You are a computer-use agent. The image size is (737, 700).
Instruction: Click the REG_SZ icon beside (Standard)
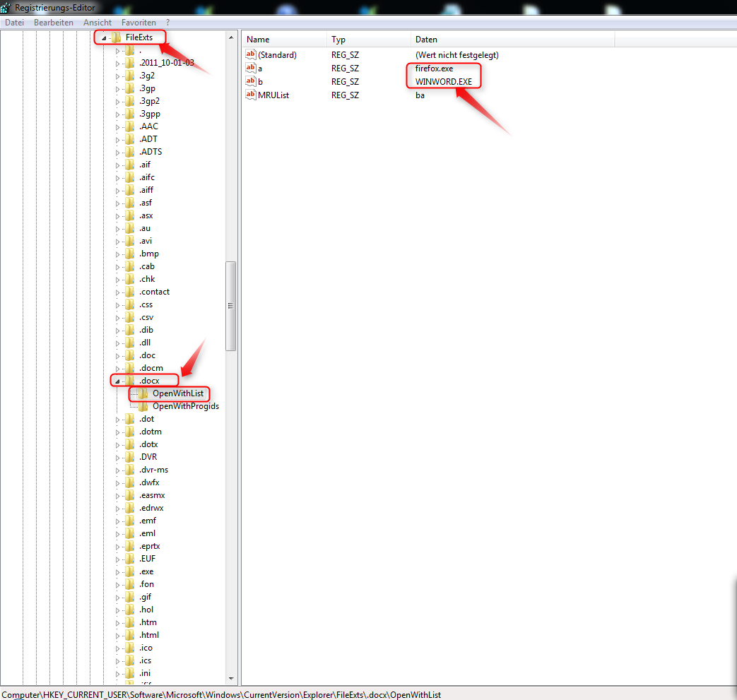pyautogui.click(x=250, y=54)
